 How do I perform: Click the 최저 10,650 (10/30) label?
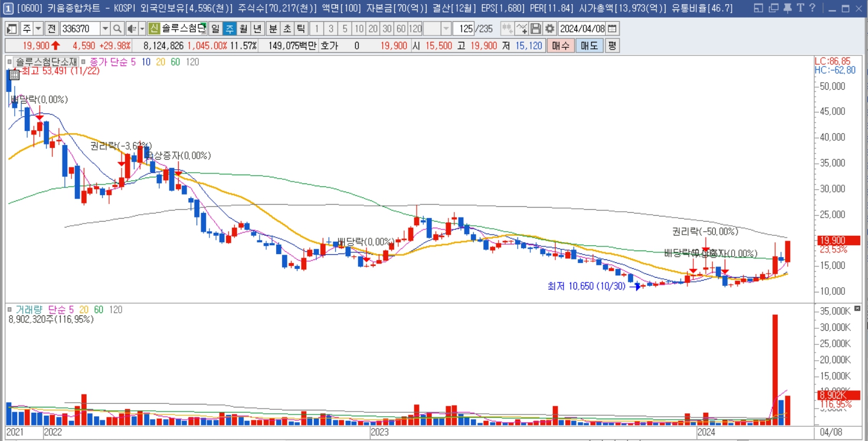coord(586,287)
